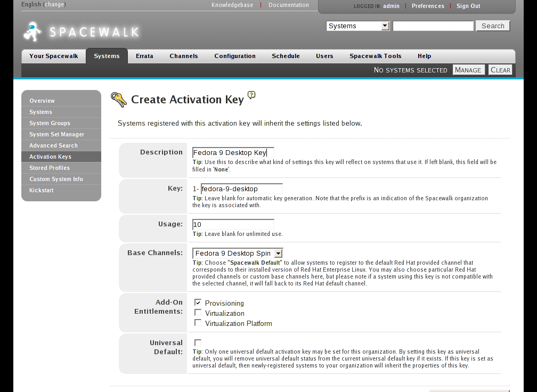Open the Users tab

coord(324,56)
